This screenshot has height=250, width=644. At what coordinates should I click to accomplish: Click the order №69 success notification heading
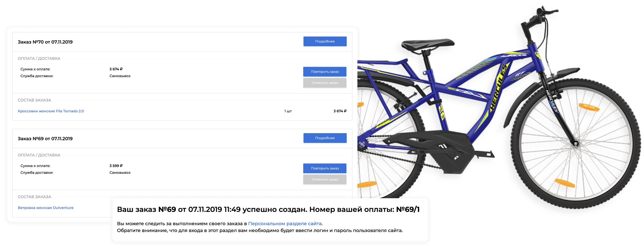268,209
